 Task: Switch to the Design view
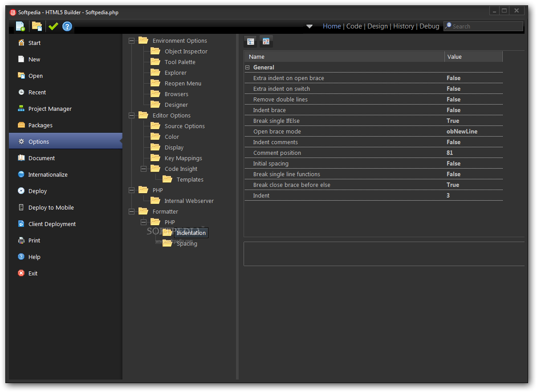(x=378, y=26)
